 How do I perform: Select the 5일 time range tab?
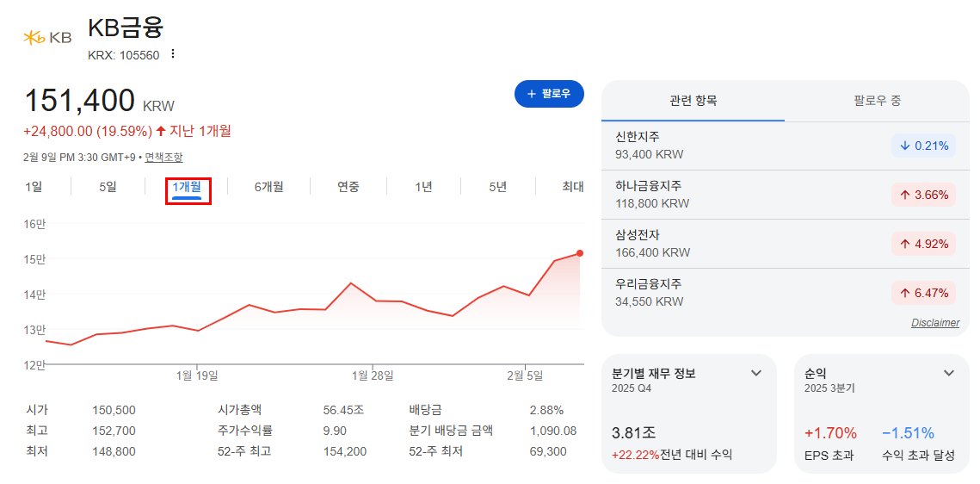coord(108,186)
